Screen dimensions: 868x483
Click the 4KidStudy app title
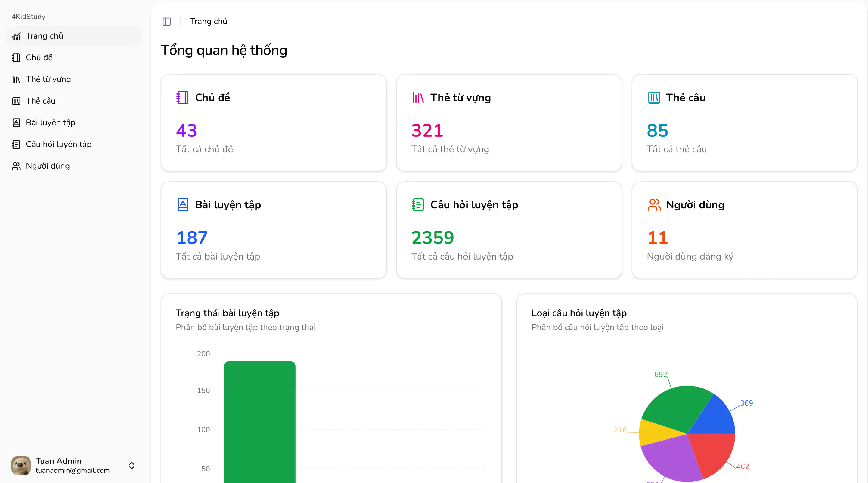(28, 17)
